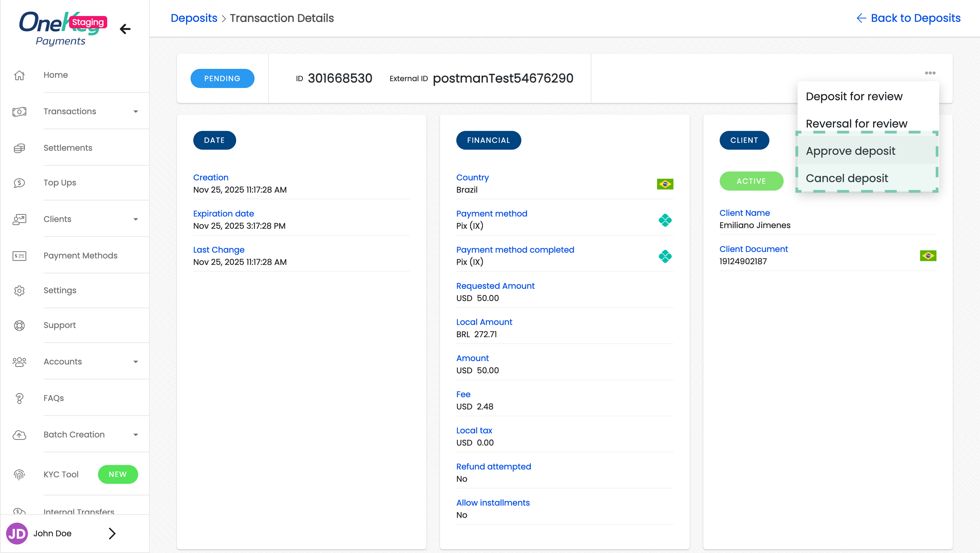Open Payment Methods card icon

[19, 256]
